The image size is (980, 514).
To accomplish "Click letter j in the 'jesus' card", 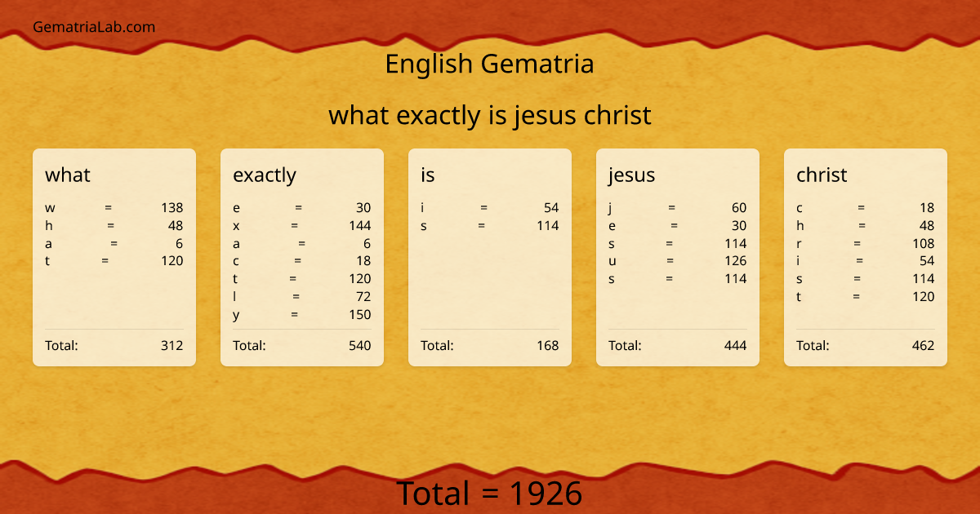I will click(x=610, y=208).
